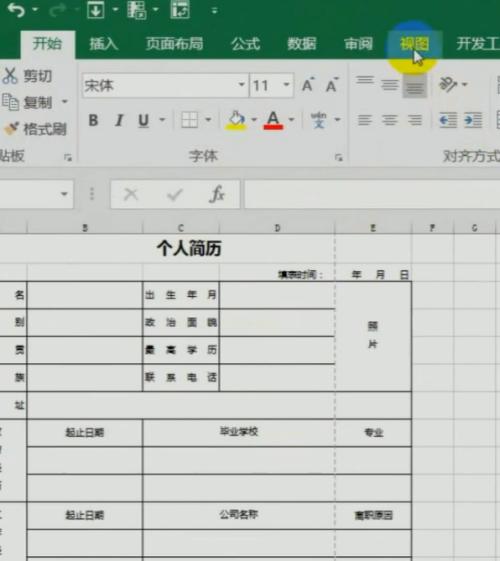Toggle Underline formatting

(x=143, y=120)
